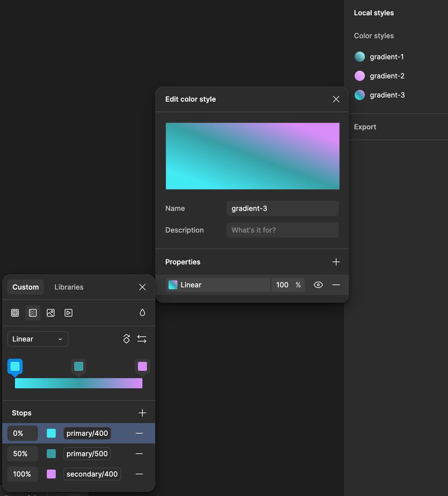
Task: Toggle visibility of the Linear fill
Action: pos(318,285)
